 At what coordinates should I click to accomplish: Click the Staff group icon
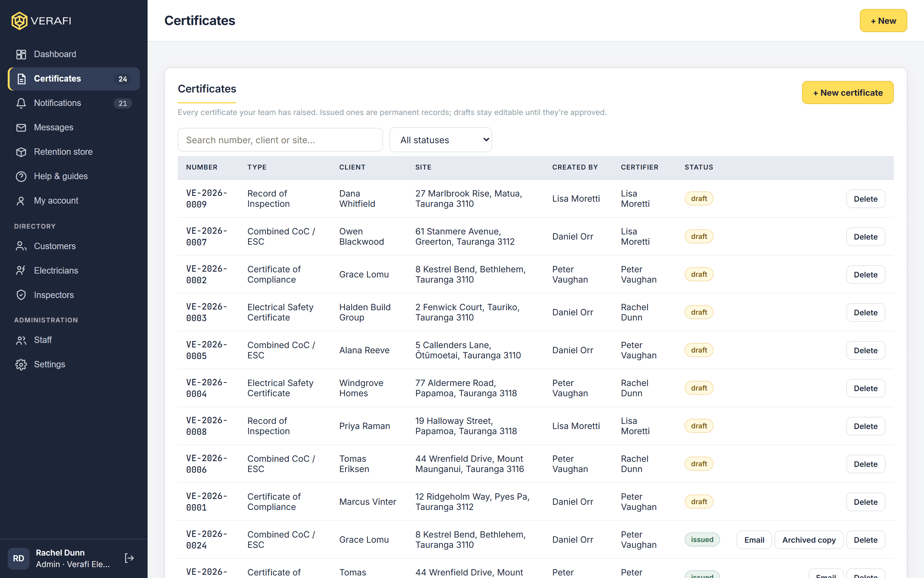[x=21, y=340]
